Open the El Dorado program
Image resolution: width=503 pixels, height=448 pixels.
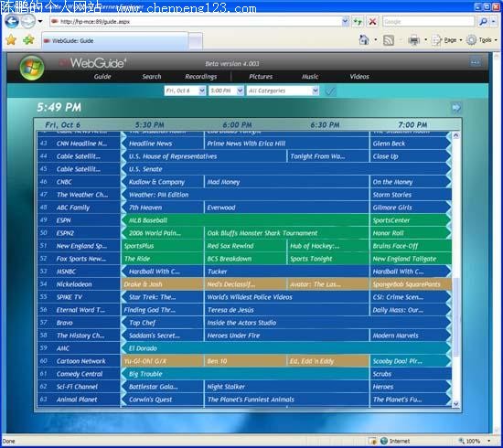[x=286, y=348]
